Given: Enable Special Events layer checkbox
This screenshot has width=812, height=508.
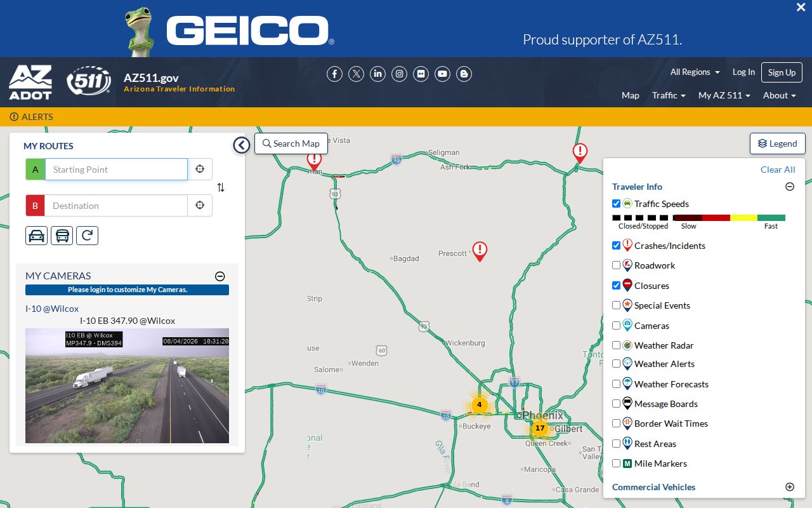Looking at the screenshot, I should pos(616,305).
